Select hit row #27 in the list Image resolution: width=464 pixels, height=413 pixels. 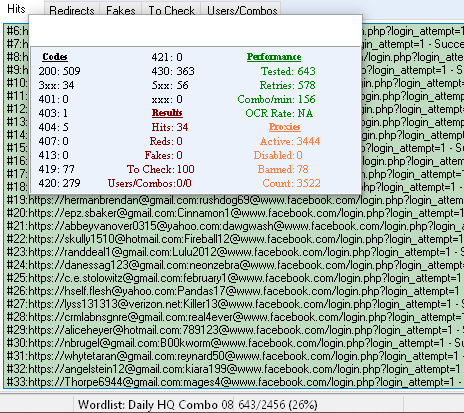click(233, 304)
